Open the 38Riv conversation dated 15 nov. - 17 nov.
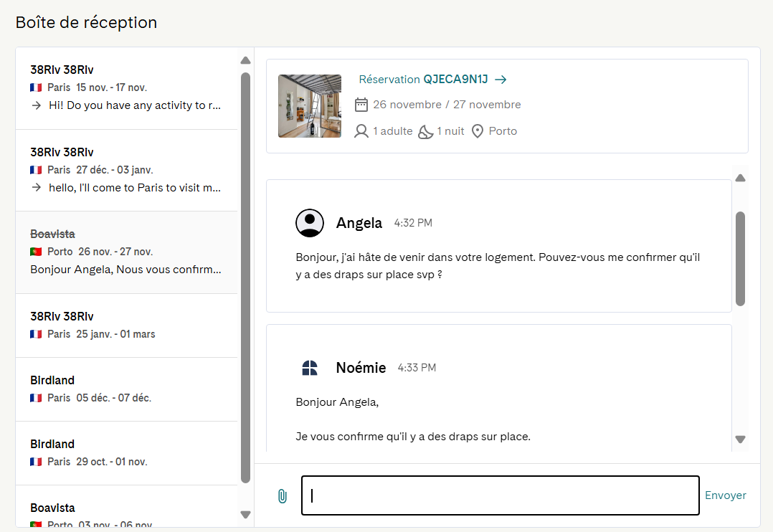This screenshot has width=773, height=532. (x=127, y=88)
